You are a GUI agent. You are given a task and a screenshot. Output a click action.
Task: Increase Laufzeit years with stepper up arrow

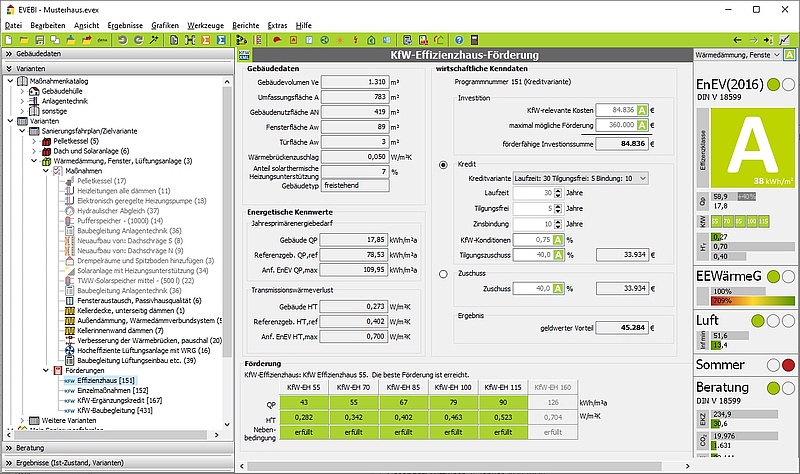pyautogui.click(x=558, y=190)
